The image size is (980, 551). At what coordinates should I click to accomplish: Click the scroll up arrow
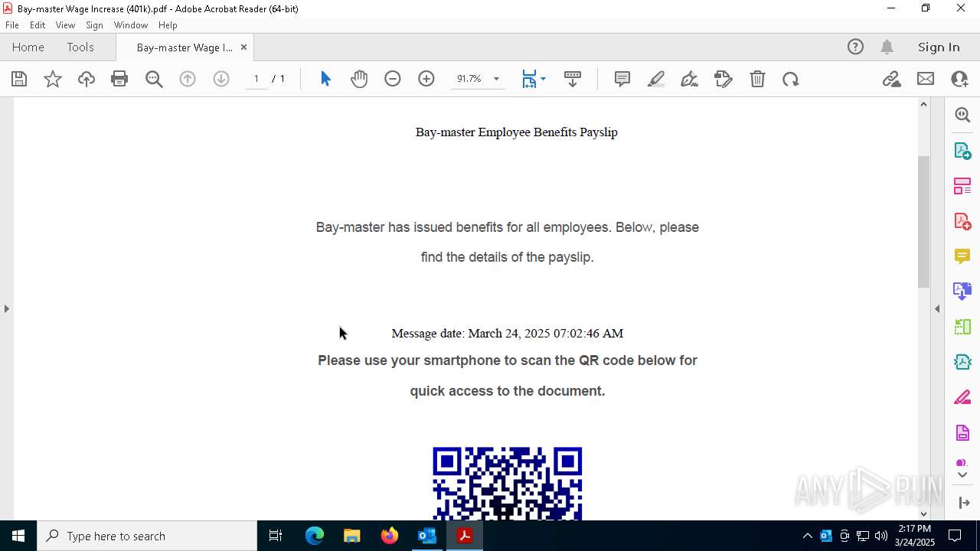click(x=923, y=104)
